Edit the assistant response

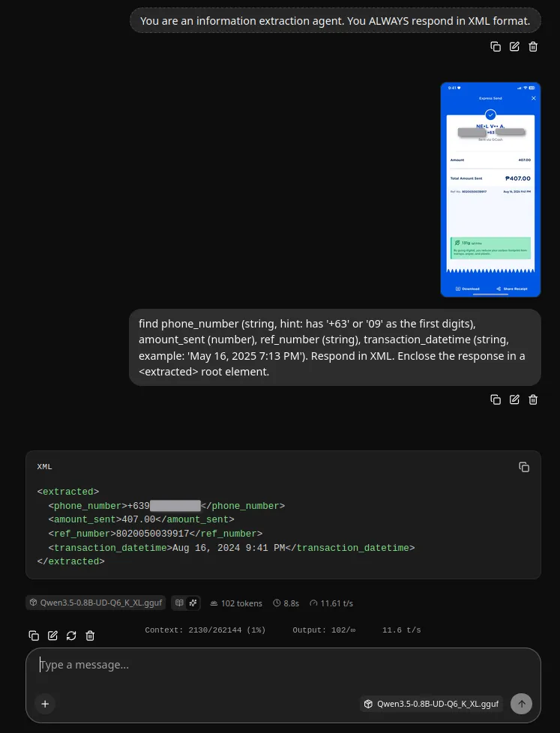(52, 636)
